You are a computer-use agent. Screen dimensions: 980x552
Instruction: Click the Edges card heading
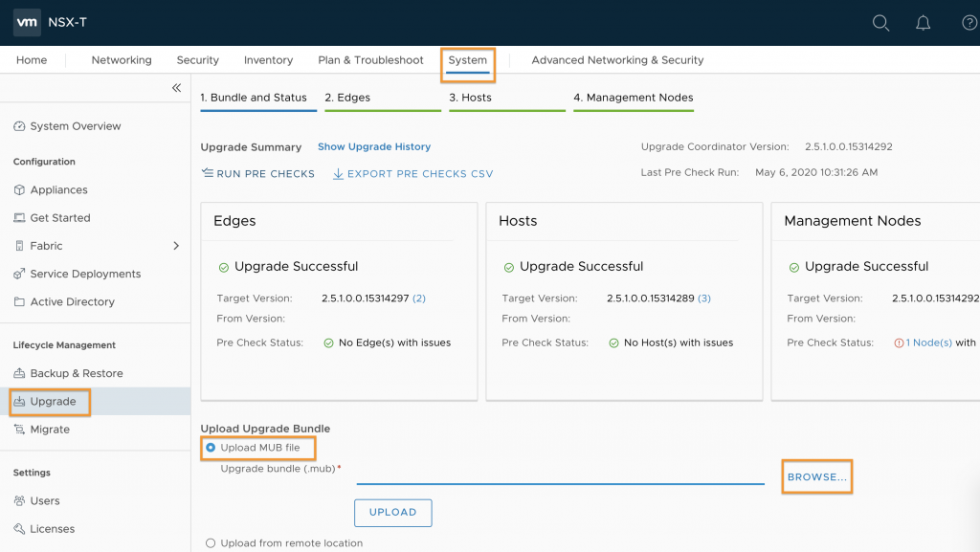tap(234, 221)
